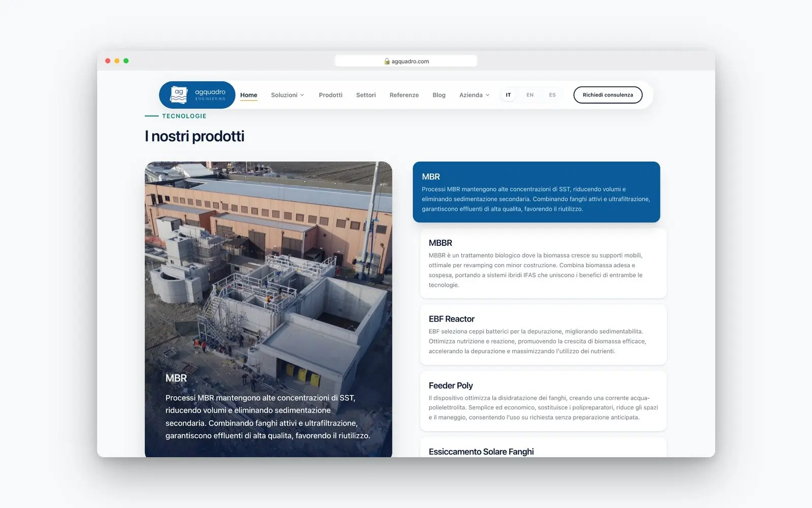Select the MBBR product card
Viewport: 812px width, 508px height.
[x=543, y=263]
